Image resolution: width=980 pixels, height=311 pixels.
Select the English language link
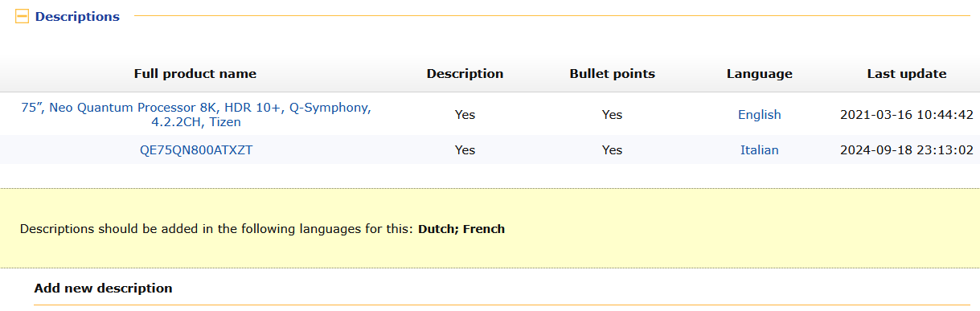pos(760,115)
